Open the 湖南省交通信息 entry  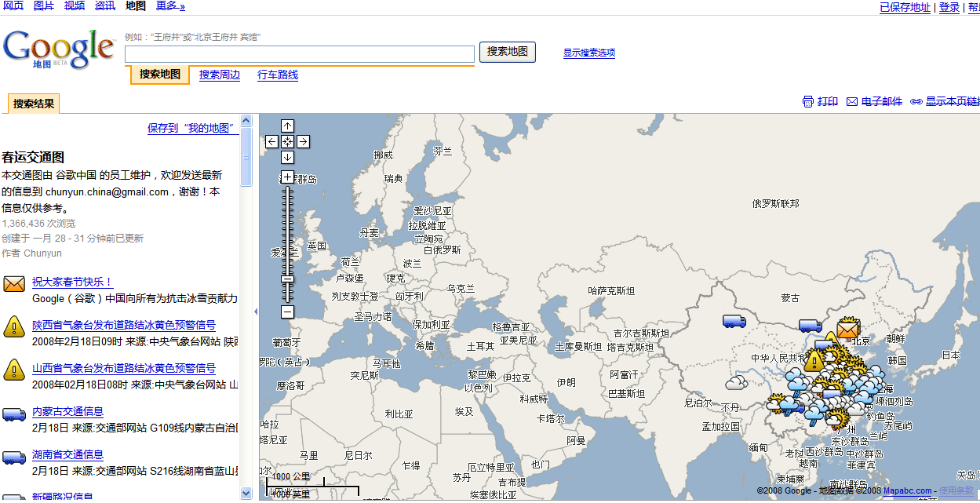point(67,455)
